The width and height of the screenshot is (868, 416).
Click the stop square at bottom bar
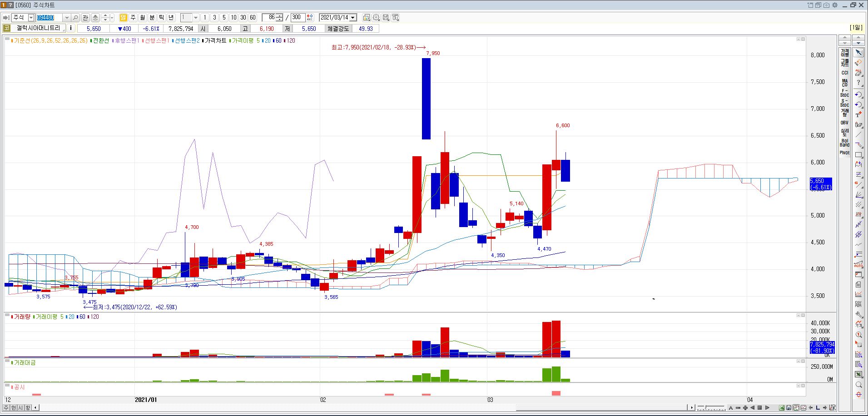click(x=759, y=408)
